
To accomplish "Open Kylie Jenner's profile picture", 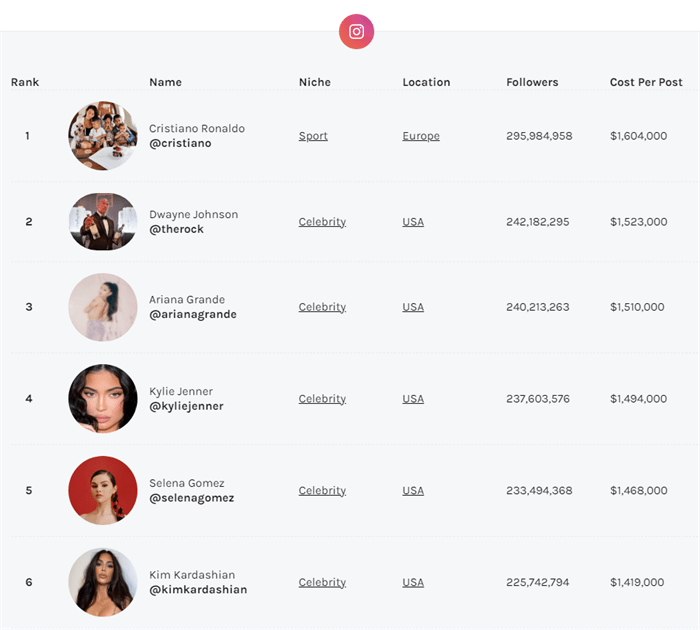I will point(103,398).
